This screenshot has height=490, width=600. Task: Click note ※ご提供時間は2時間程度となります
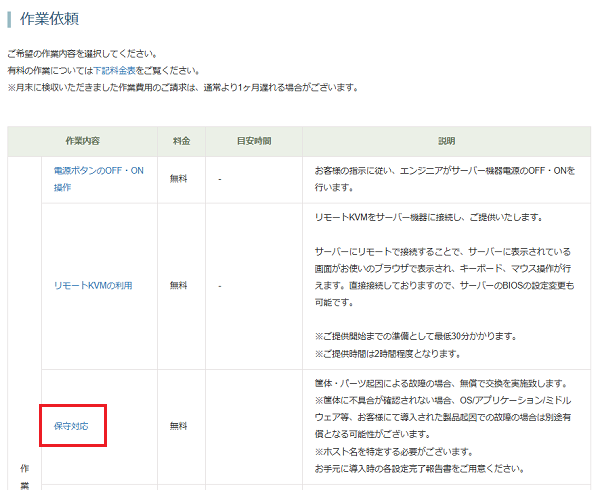(x=388, y=354)
